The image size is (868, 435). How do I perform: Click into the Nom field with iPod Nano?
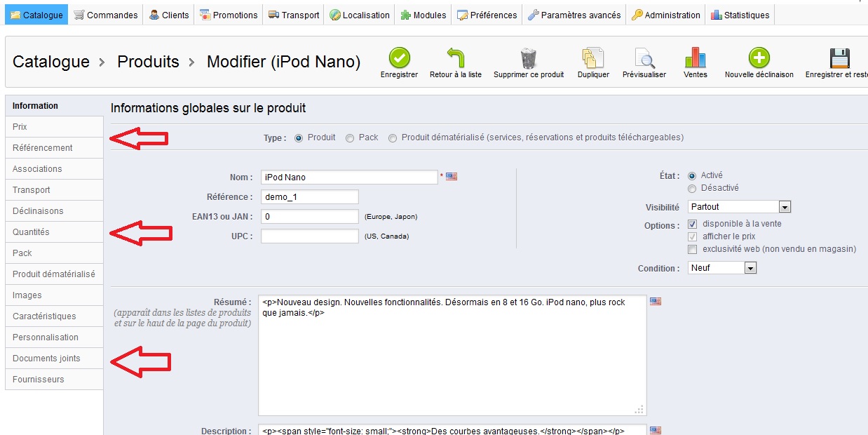pyautogui.click(x=349, y=177)
